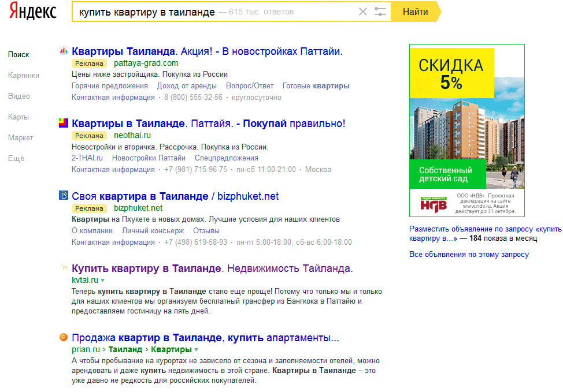Click the Найти search button
Screen dimensions: 563x392
click(416, 12)
